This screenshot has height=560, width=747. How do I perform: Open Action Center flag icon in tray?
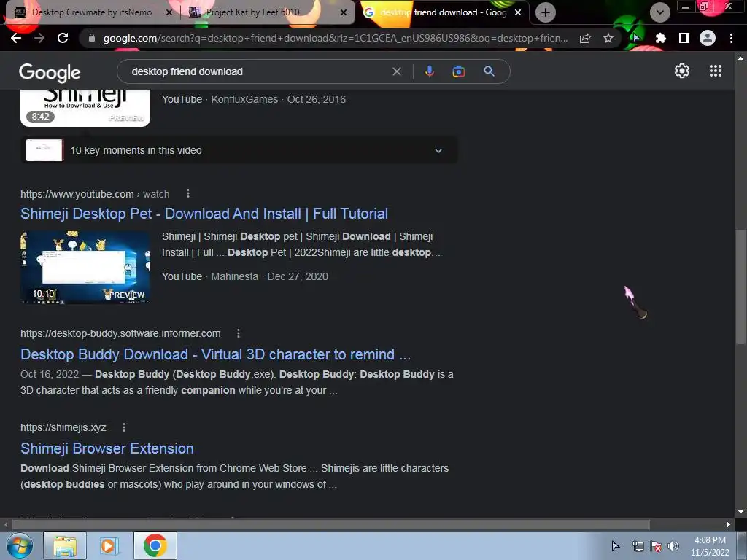pyautogui.click(x=656, y=546)
